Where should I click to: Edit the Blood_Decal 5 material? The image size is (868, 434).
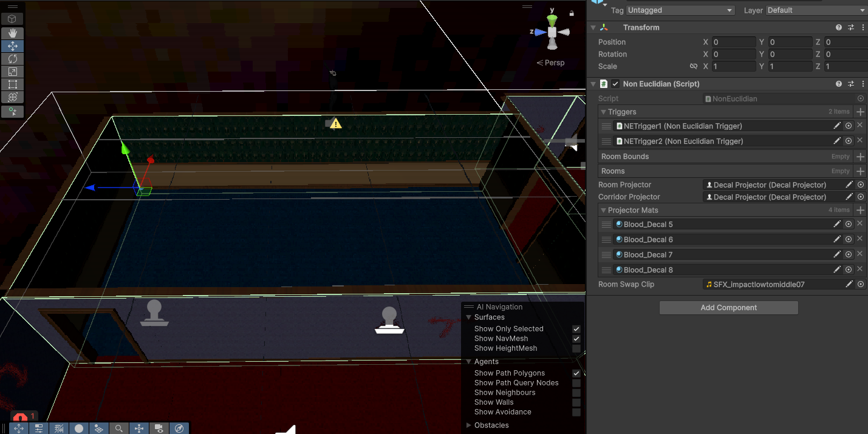tap(837, 224)
